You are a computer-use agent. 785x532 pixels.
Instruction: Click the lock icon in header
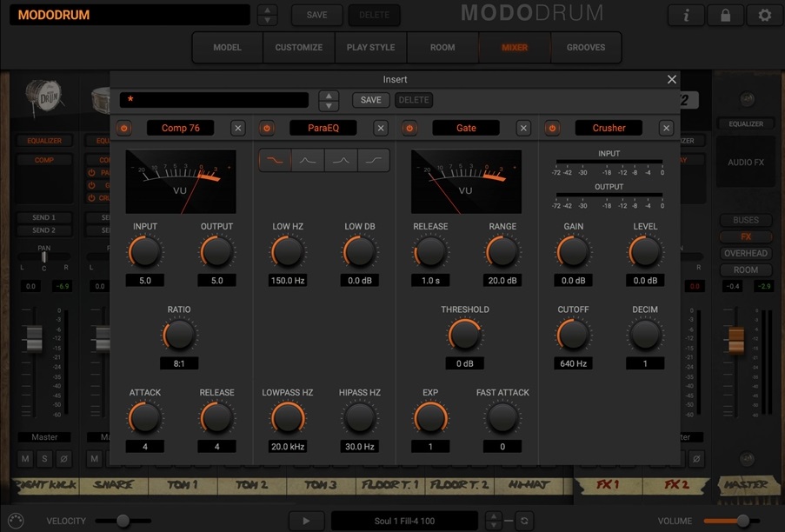[725, 16]
